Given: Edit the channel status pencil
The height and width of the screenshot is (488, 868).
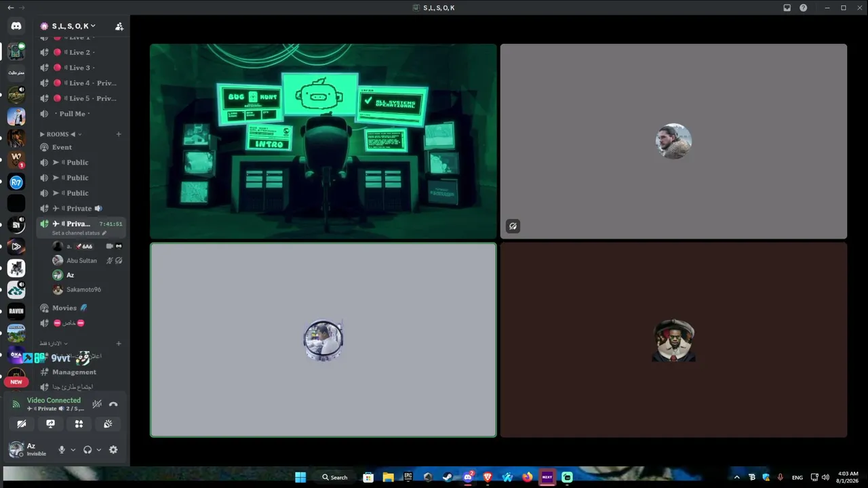Looking at the screenshot, I should pyautogui.click(x=104, y=233).
